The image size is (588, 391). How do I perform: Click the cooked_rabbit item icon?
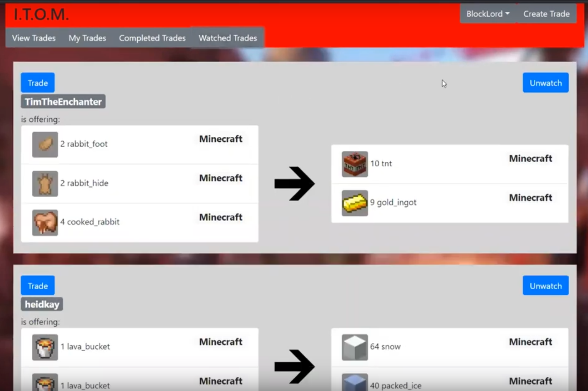coord(45,222)
